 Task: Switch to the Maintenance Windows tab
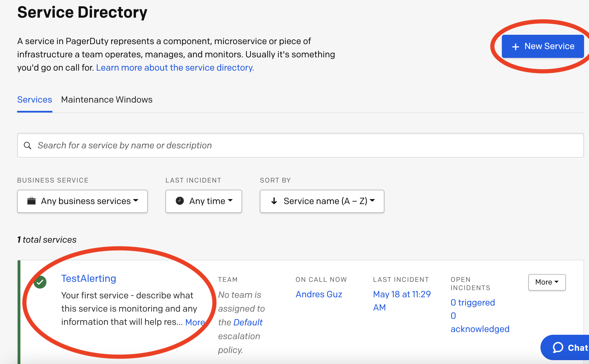pos(107,100)
